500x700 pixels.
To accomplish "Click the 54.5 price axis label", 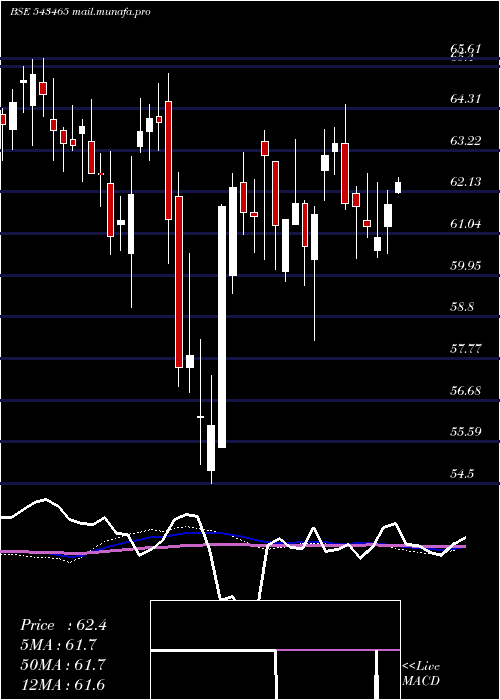I will 462,474.
